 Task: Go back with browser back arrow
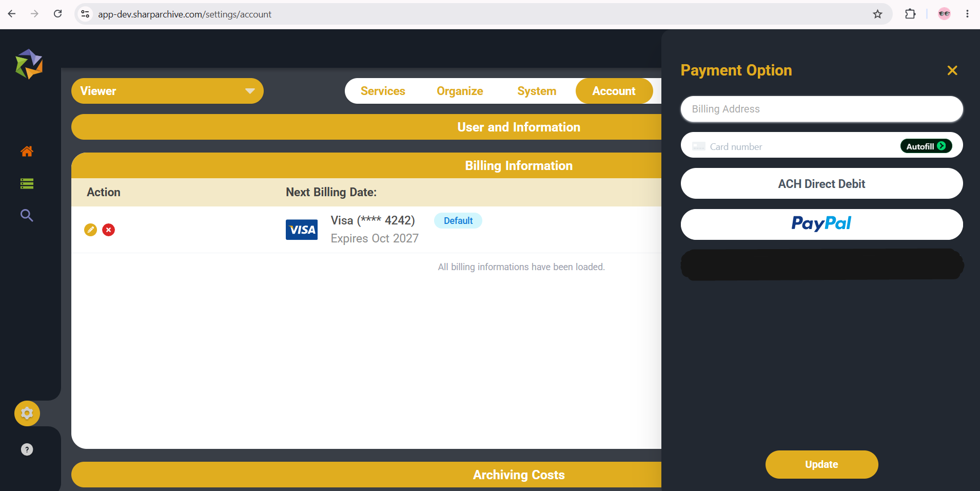tap(12, 14)
